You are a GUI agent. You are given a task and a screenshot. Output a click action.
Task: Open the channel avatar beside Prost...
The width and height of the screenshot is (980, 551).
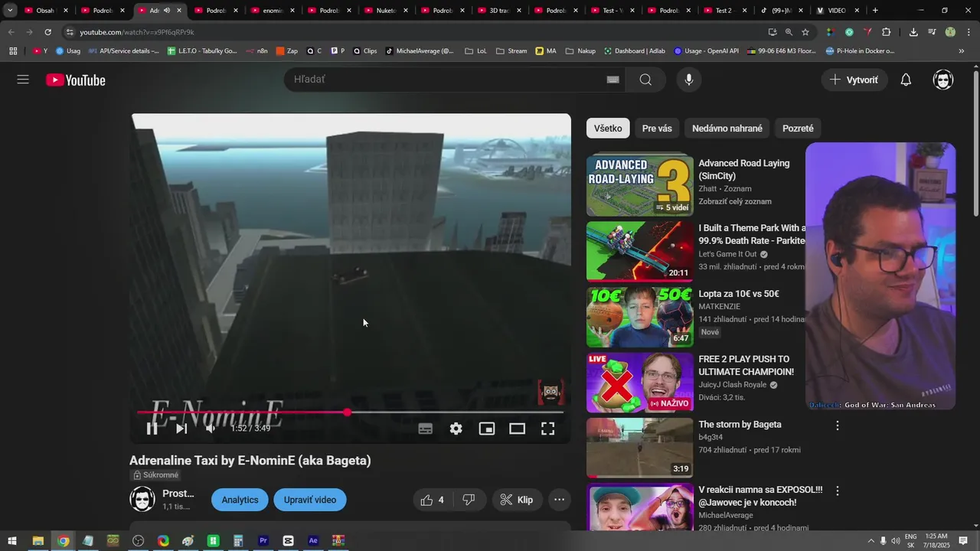142,500
